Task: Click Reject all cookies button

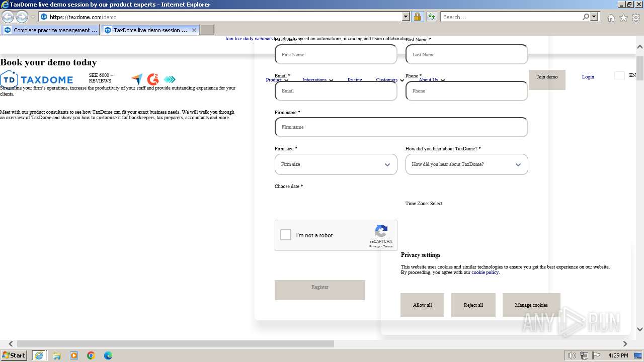Action: (x=473, y=305)
